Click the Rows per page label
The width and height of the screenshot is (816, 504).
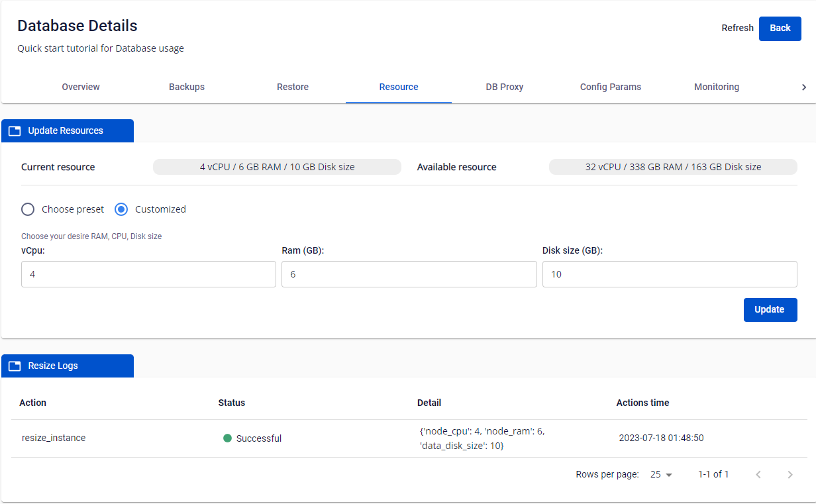607,474
